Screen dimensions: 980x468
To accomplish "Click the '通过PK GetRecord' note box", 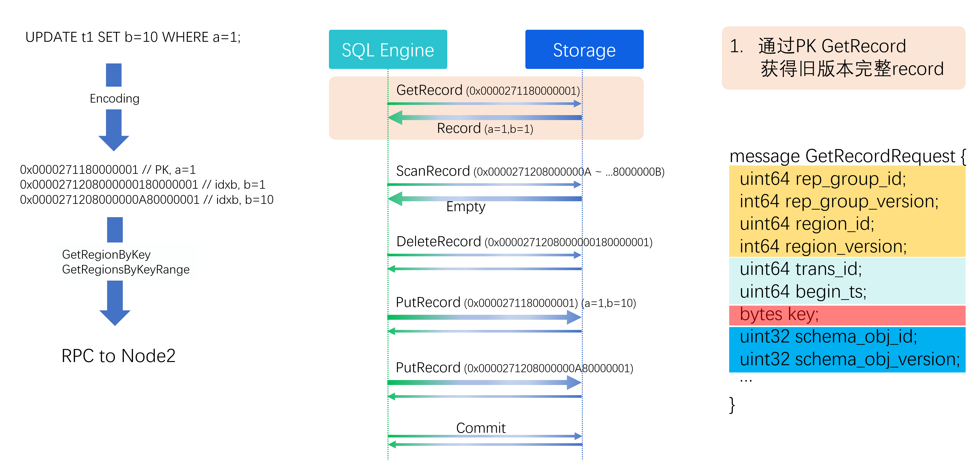I will [843, 58].
